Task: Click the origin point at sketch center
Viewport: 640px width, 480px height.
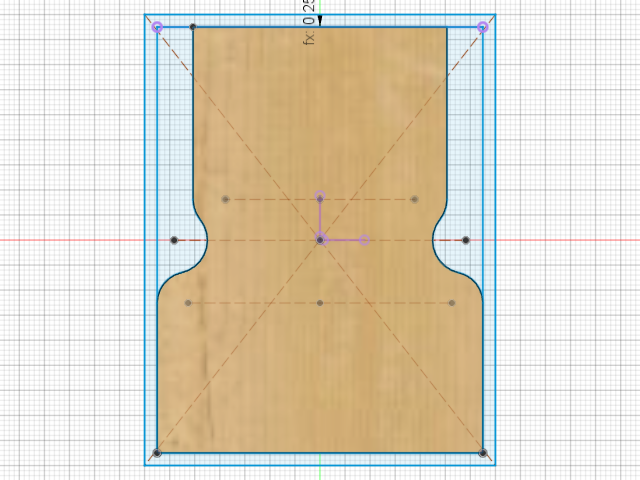Action: pyautogui.click(x=320, y=240)
